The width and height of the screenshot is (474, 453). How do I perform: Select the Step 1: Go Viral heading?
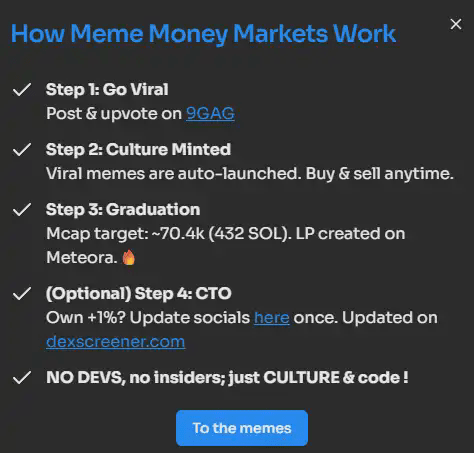(x=107, y=89)
